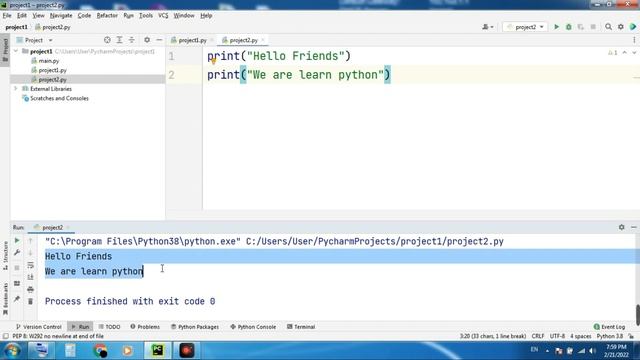Viewport: 640px width, 360px height.
Task: Hide the Run tool window
Action: [x=633, y=227]
